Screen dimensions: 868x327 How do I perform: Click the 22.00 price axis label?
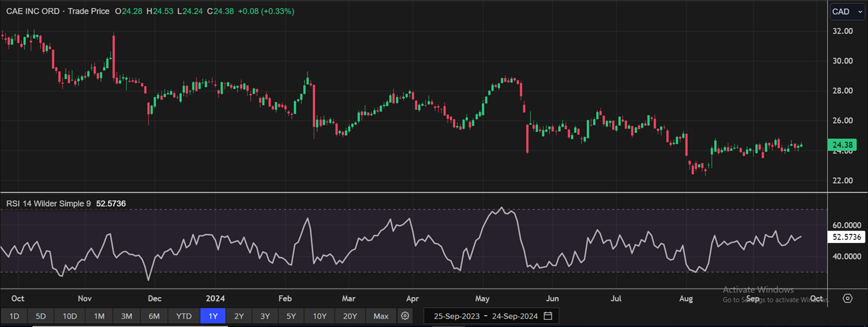(842, 181)
